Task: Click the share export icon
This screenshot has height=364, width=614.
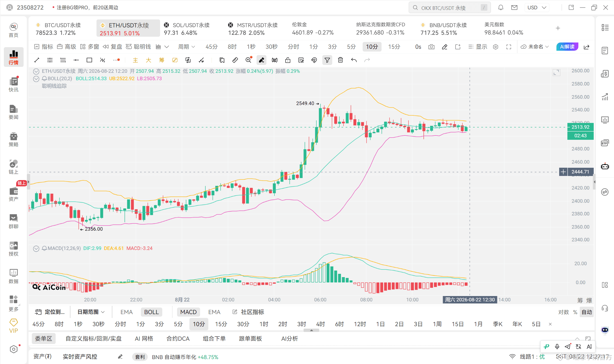Action: pyautogui.click(x=587, y=47)
